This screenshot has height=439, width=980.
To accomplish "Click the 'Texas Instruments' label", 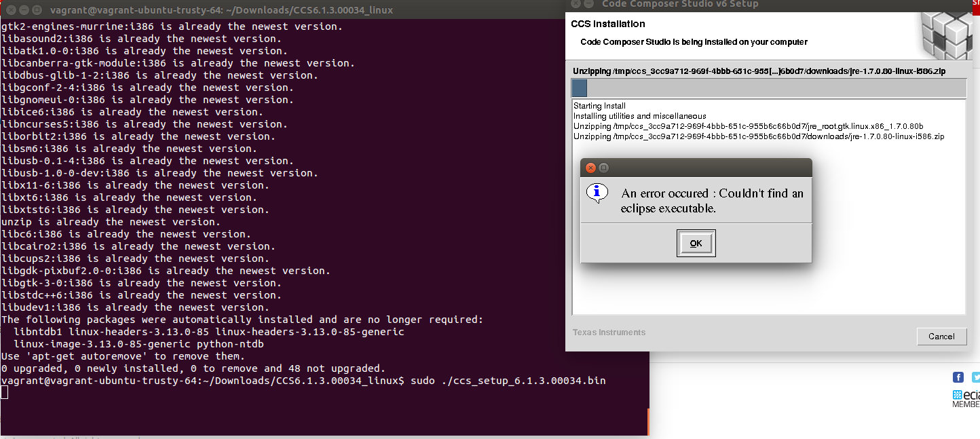I will tap(609, 332).
